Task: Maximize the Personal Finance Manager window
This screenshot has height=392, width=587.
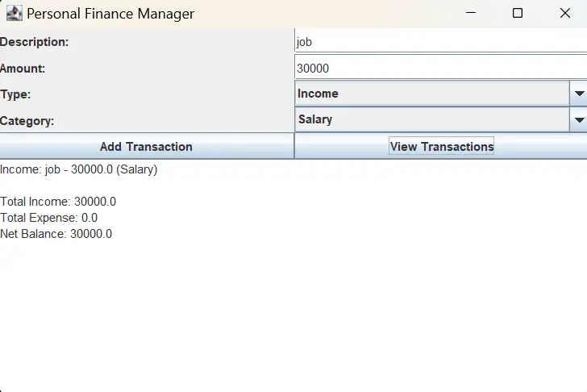Action: tap(518, 13)
